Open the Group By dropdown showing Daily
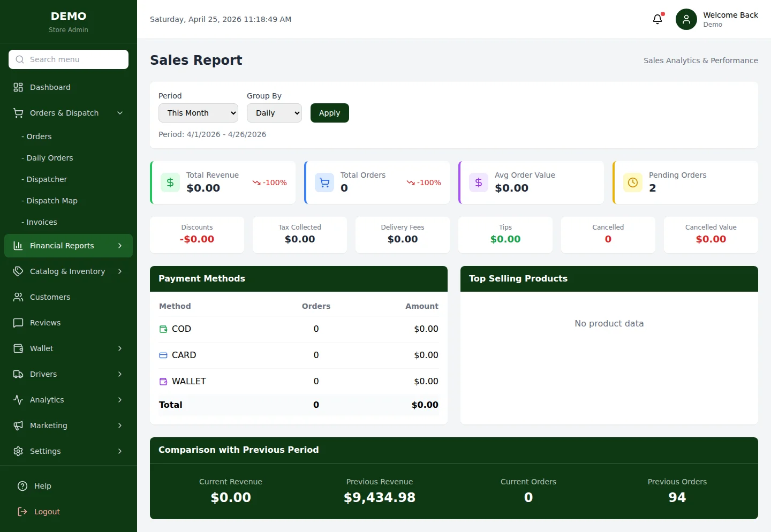The width and height of the screenshot is (771, 532). point(274,113)
